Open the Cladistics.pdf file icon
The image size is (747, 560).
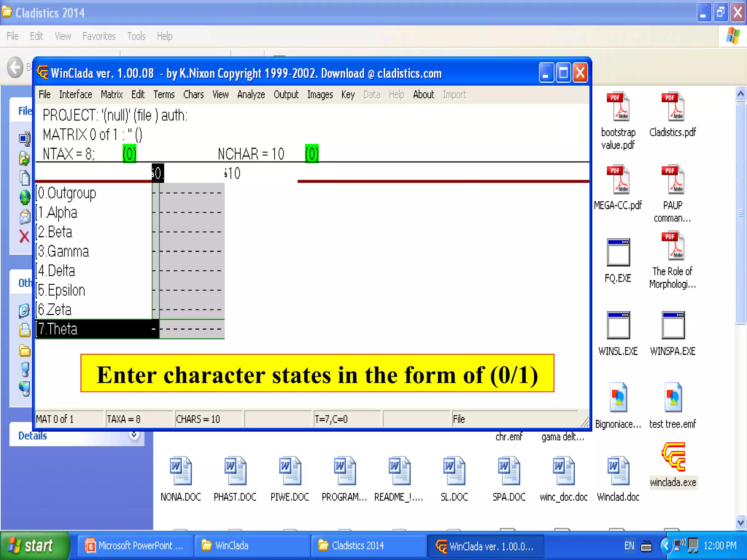tap(673, 107)
